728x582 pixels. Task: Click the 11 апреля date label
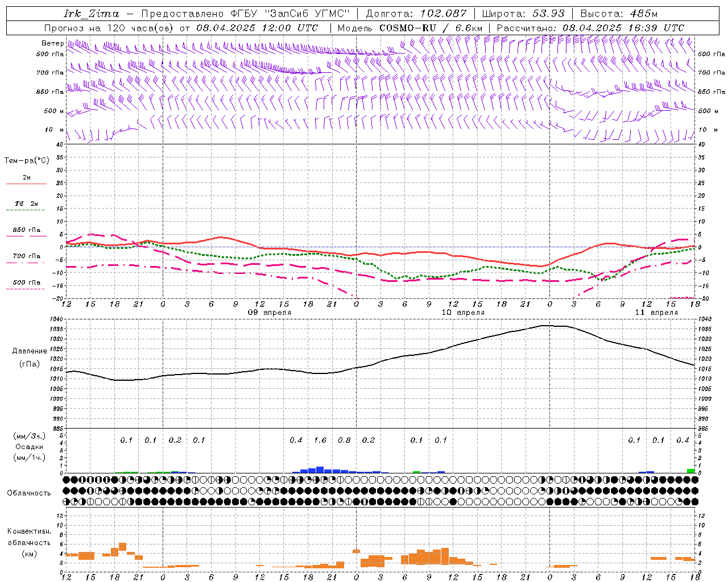click(x=656, y=313)
